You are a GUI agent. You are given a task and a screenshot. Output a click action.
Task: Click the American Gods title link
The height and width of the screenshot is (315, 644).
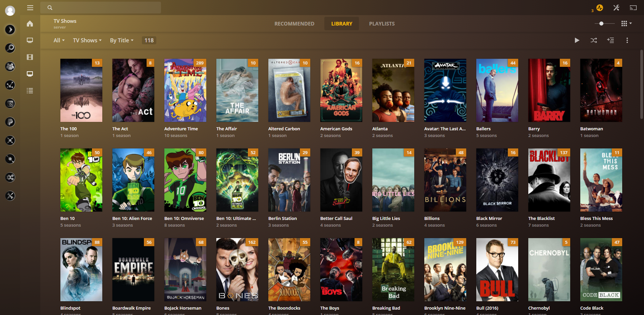point(336,129)
